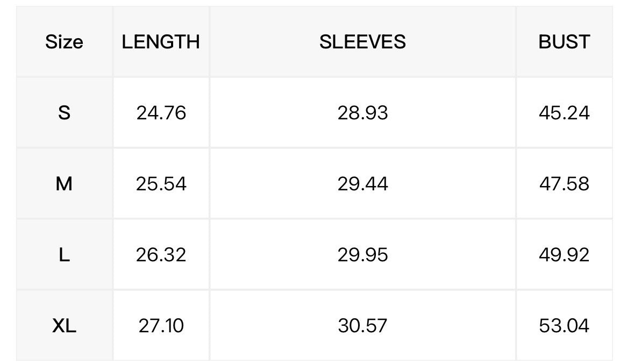Click the 45.24 bust value
This screenshot has height=364, width=627.
coord(564,113)
